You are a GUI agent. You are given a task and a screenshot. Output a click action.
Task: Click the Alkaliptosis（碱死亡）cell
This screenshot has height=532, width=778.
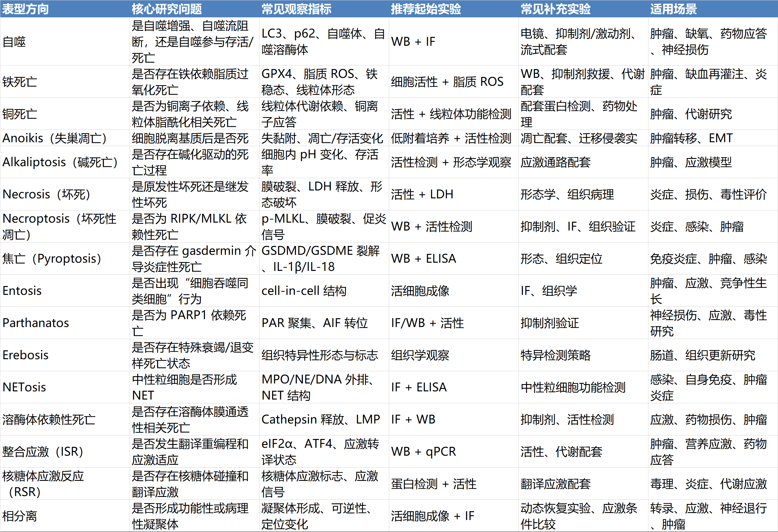[60, 162]
